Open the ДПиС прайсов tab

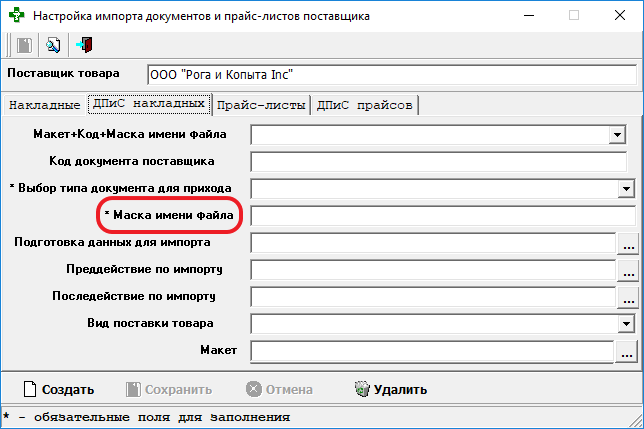(365, 105)
